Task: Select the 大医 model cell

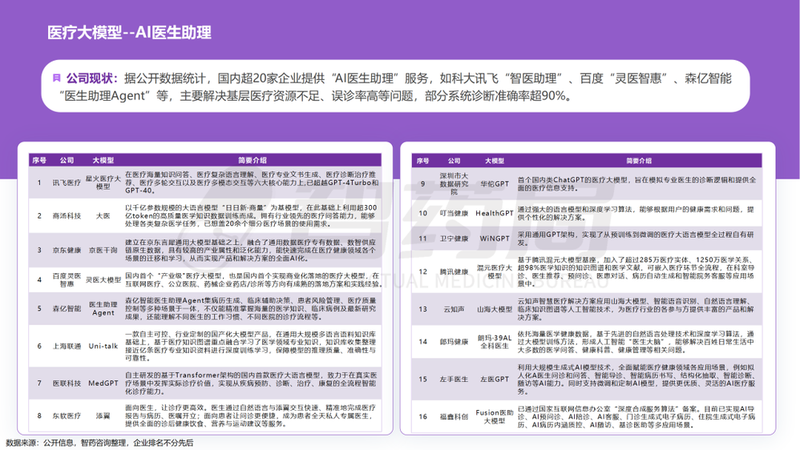Action: [103, 216]
